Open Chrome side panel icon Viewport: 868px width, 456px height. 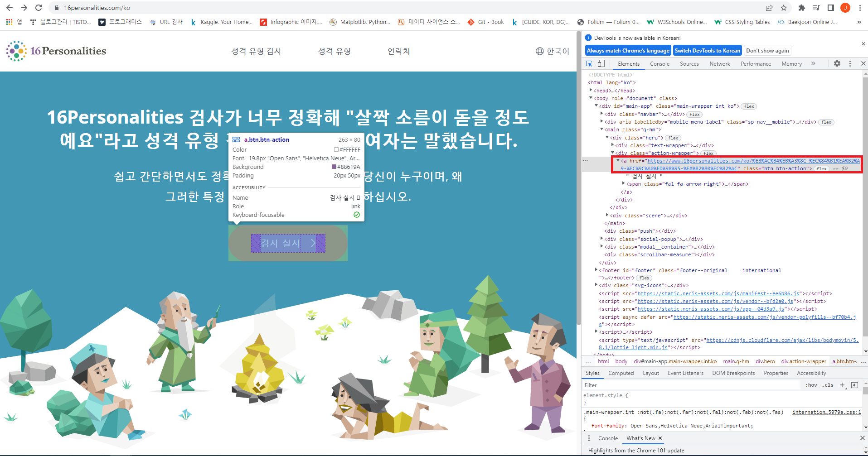(x=831, y=8)
